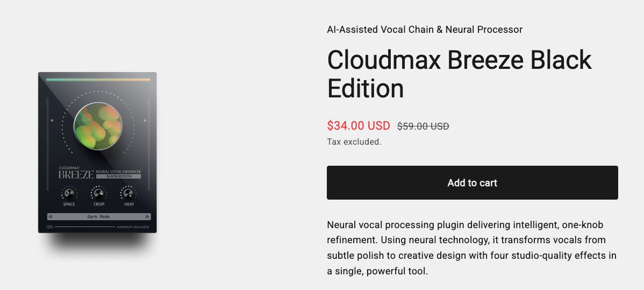644x290 pixels.
Task: Click the right triangle arrow beside the orb
Action: [145, 121]
